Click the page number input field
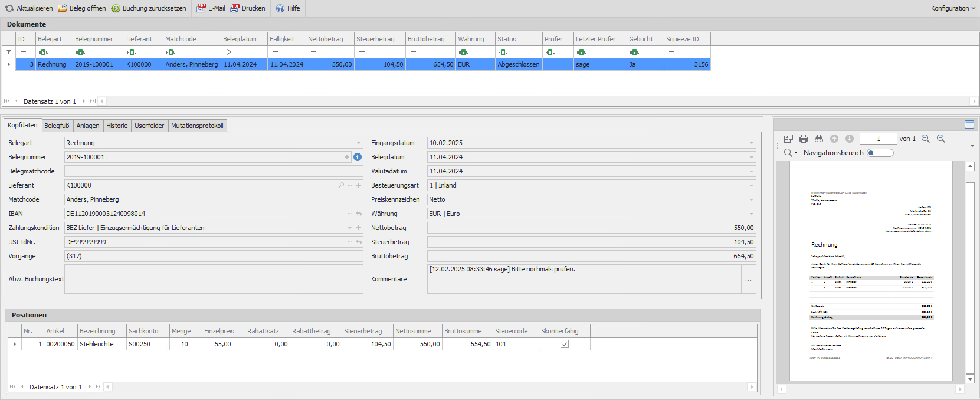980x400 pixels. pos(878,139)
